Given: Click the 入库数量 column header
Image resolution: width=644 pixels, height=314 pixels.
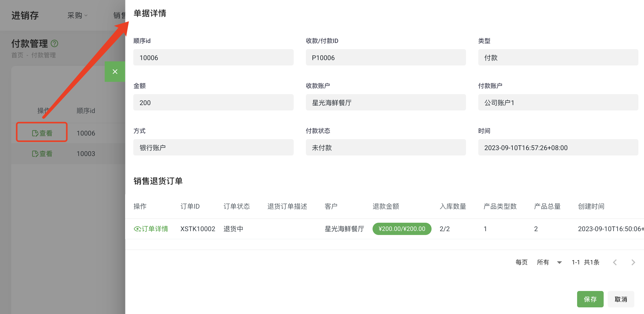Looking at the screenshot, I should [x=453, y=206].
